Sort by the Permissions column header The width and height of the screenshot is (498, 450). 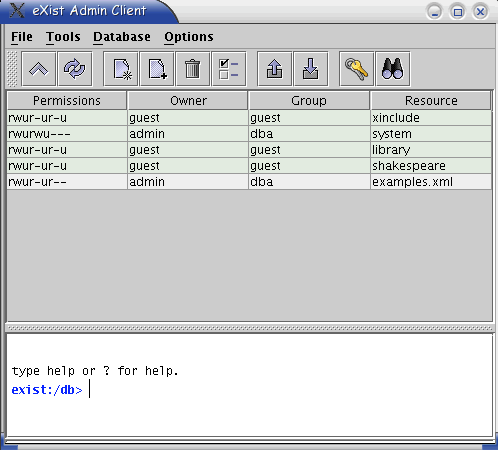click(x=67, y=101)
